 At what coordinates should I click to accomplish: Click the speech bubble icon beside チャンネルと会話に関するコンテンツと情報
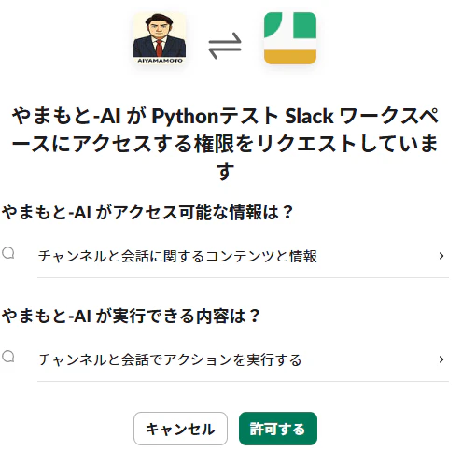tap(8, 253)
